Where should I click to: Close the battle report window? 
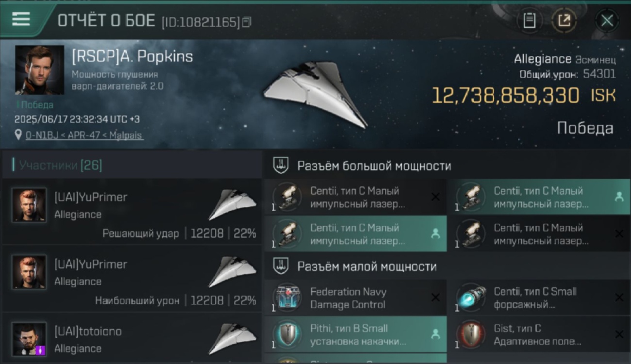(x=607, y=20)
